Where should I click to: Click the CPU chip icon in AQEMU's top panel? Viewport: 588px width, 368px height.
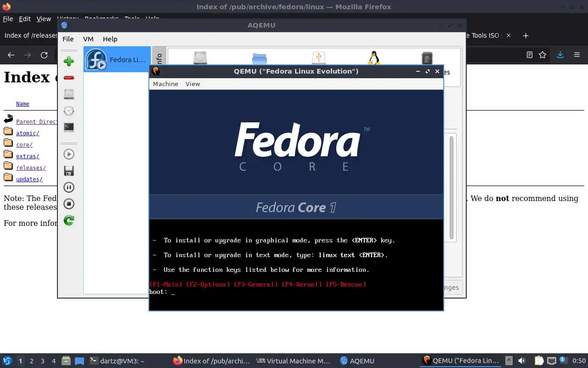pyautogui.click(x=427, y=57)
